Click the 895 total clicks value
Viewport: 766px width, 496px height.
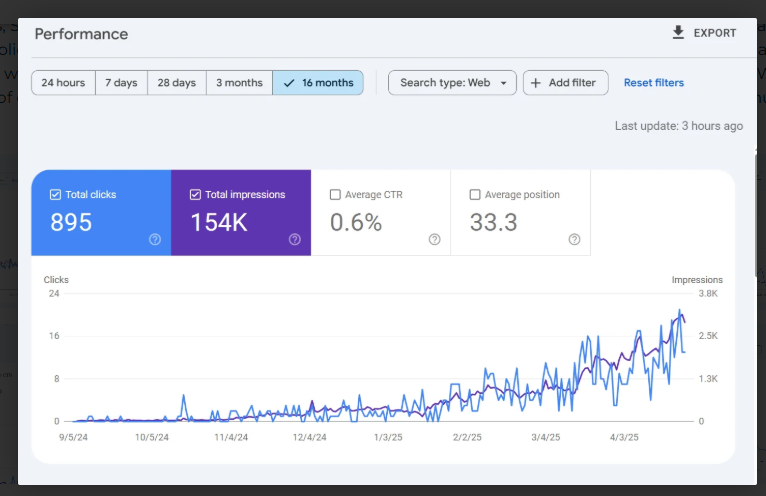[71, 222]
